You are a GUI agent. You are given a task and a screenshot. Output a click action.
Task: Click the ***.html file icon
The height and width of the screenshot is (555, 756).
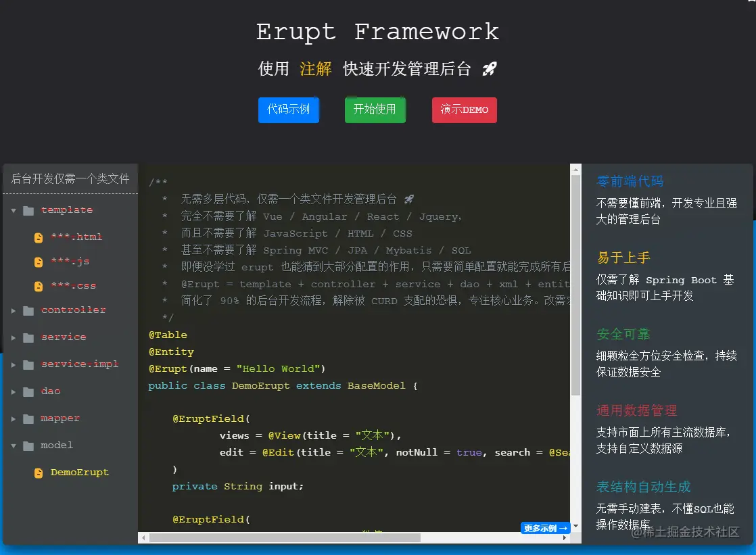pyautogui.click(x=39, y=237)
